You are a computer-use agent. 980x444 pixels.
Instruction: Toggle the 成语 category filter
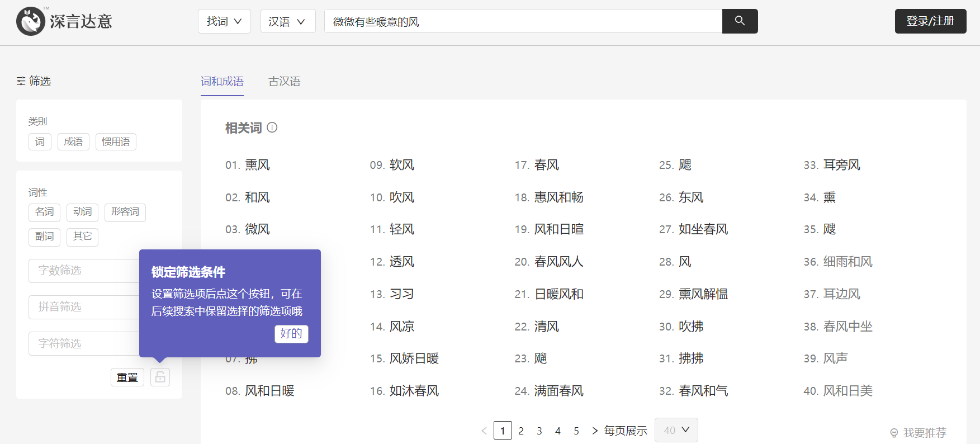coord(73,142)
